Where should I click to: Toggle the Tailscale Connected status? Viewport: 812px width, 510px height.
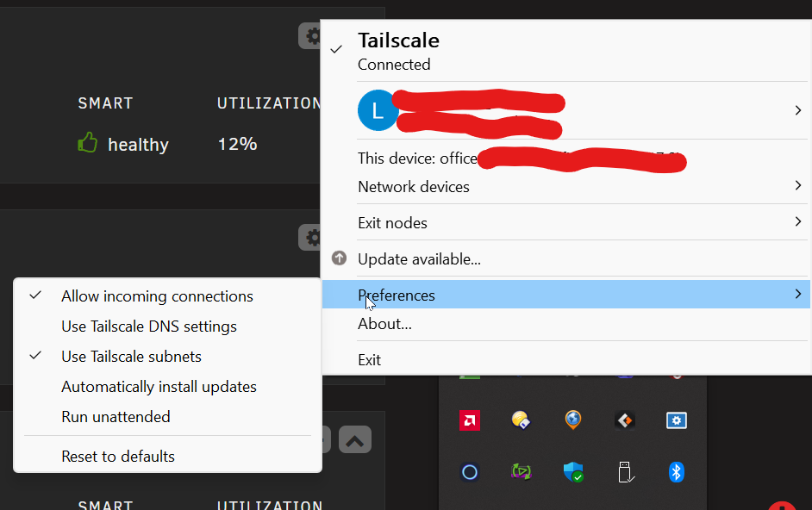point(566,51)
